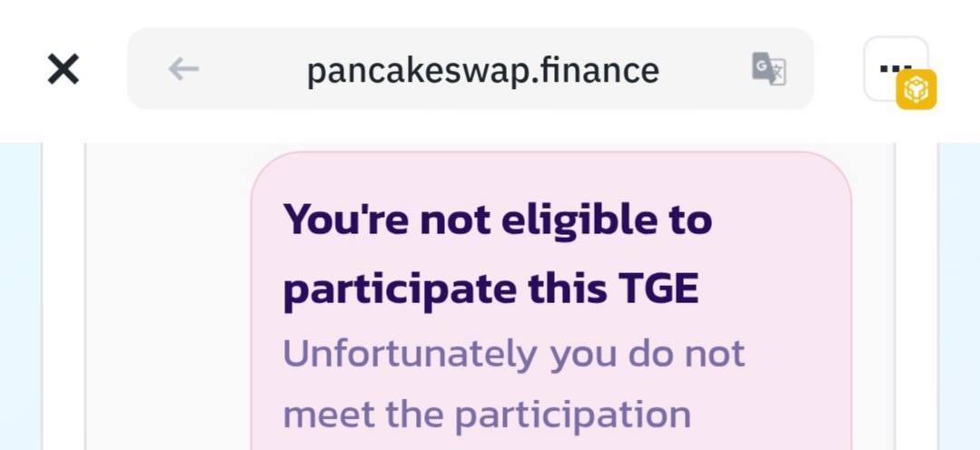Viewport: 980px width, 450px height.
Task: Click the word "participate" in the heading
Action: coord(400,291)
